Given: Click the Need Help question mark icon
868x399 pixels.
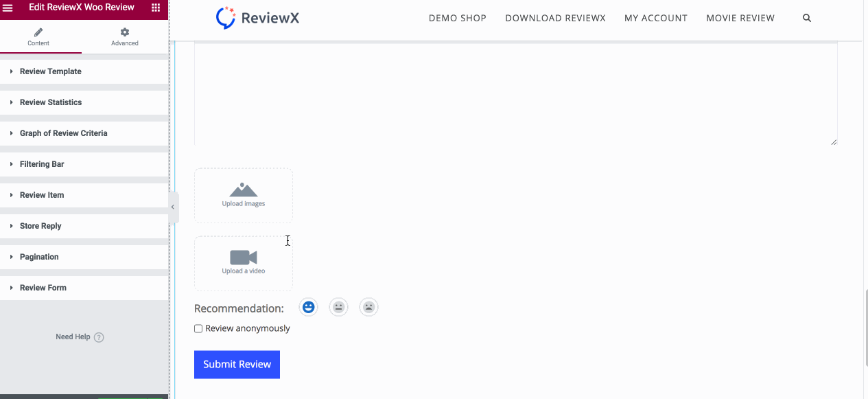Looking at the screenshot, I should (x=99, y=337).
